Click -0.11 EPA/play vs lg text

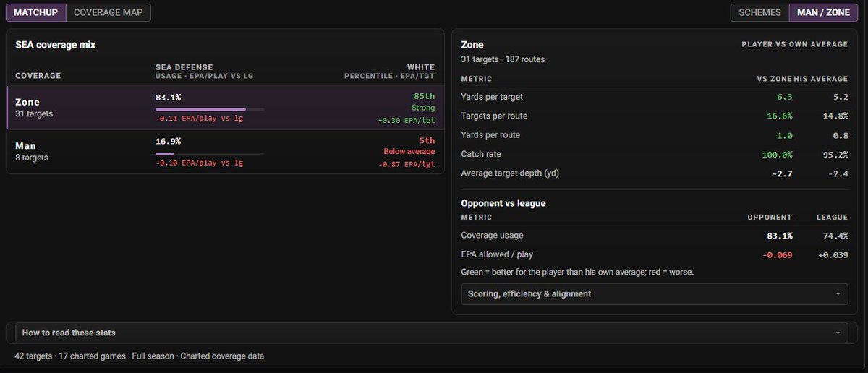click(199, 119)
